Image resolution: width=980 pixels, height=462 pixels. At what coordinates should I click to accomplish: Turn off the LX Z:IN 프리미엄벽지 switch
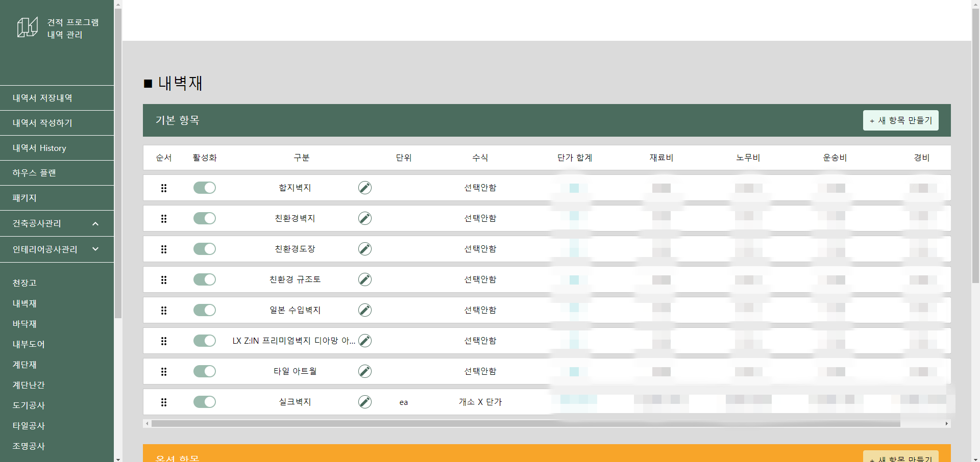[205, 341]
